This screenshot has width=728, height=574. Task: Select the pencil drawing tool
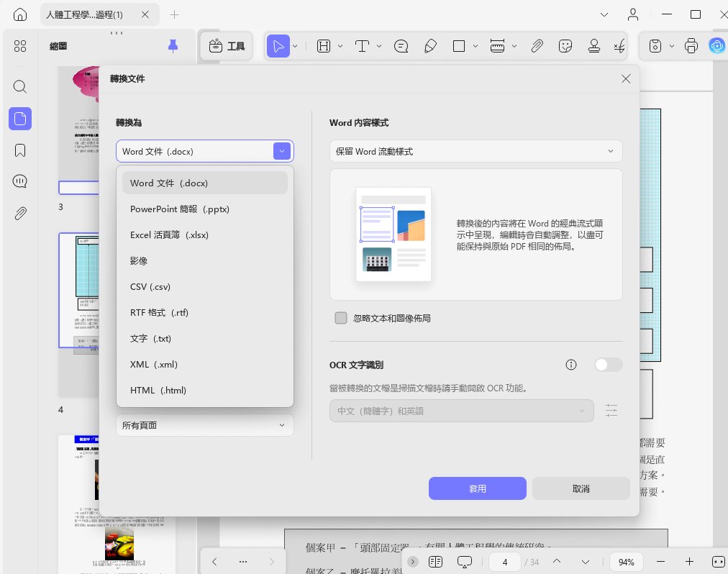tap(430, 46)
